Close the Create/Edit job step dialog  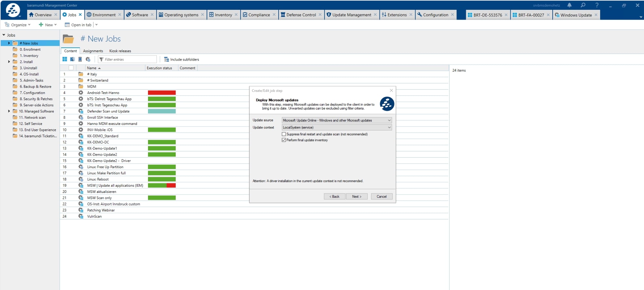point(391,91)
